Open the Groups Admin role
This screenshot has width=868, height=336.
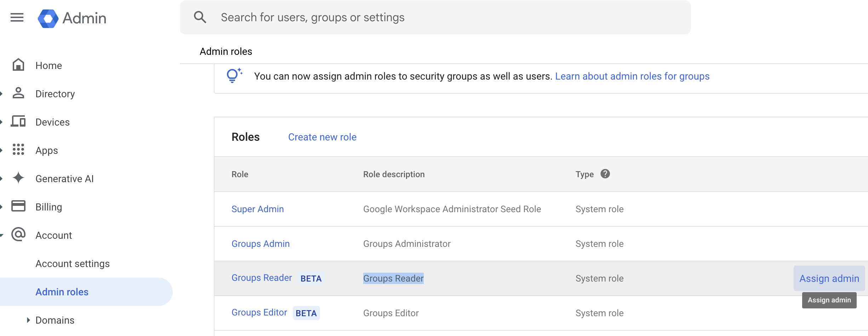(x=261, y=244)
